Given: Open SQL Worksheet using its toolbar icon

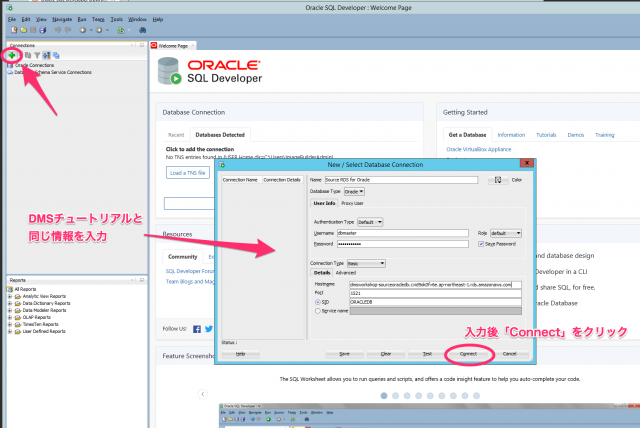Looking at the screenshot, I should tap(120, 30).
